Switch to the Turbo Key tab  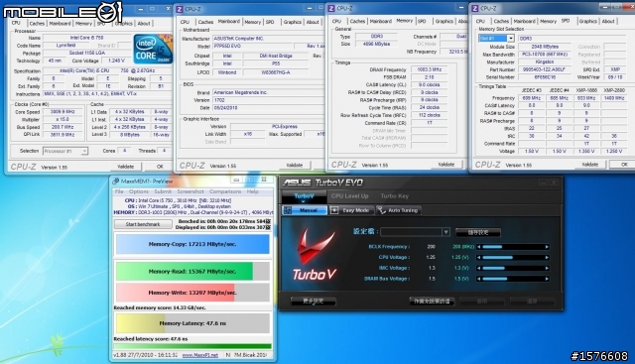coord(395,196)
